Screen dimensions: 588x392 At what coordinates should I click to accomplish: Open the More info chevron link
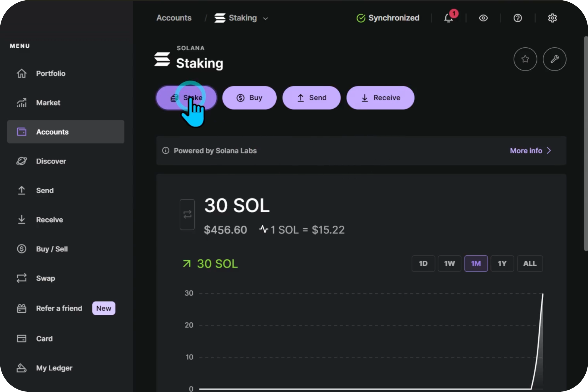coord(530,151)
